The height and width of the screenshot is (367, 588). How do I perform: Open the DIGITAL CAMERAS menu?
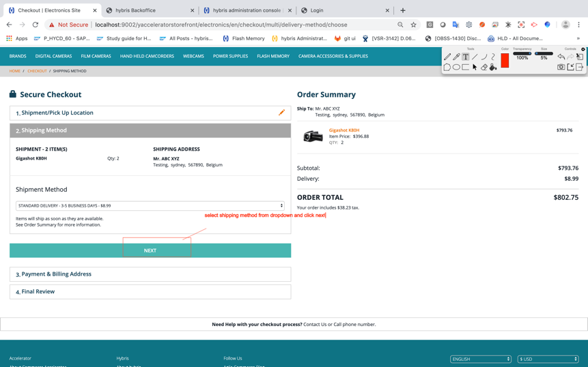(x=53, y=56)
